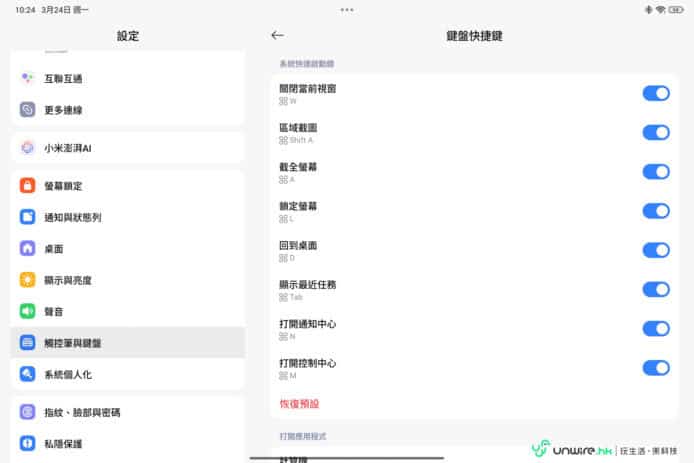Tap the 互聯互通 icon in sidebar

pyautogui.click(x=28, y=78)
